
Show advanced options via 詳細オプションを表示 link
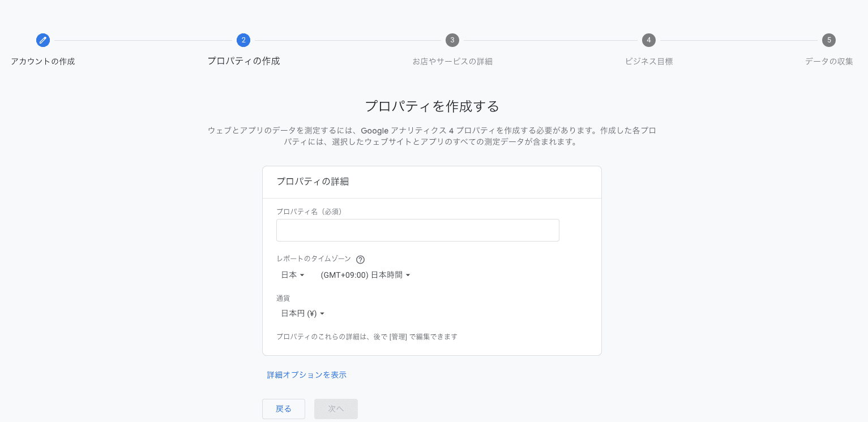point(306,374)
